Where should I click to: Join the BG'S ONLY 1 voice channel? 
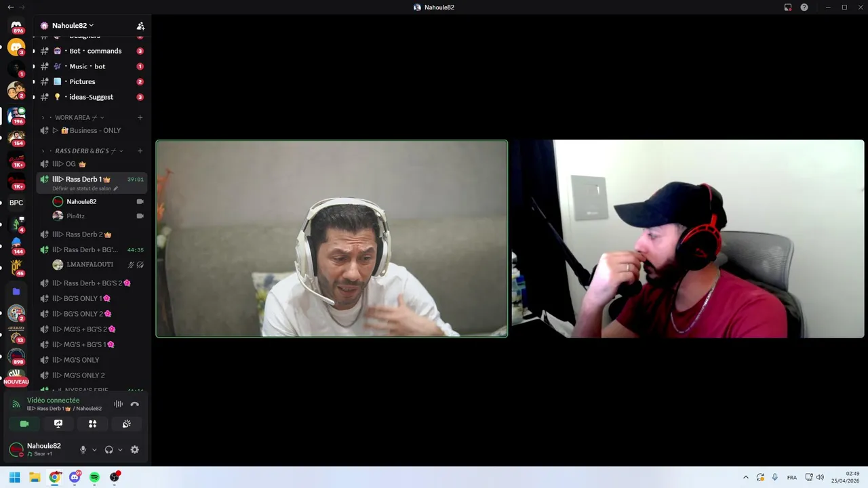click(92, 298)
